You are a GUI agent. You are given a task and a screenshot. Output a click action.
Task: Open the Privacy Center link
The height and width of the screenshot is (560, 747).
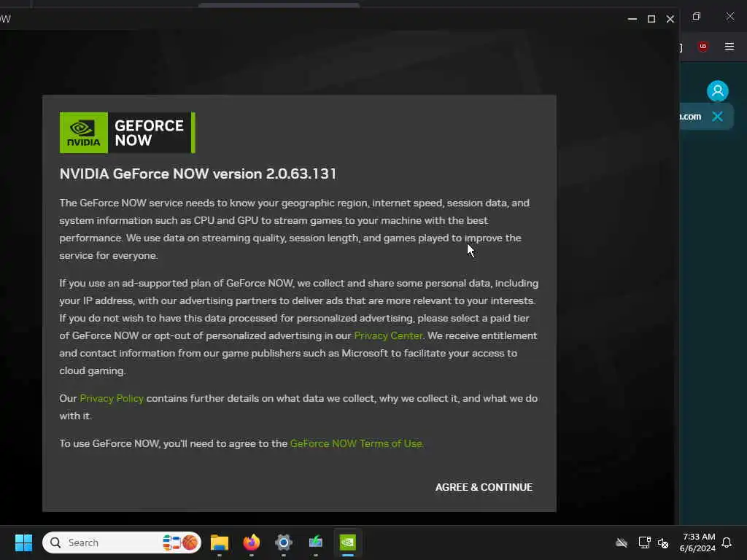point(388,335)
